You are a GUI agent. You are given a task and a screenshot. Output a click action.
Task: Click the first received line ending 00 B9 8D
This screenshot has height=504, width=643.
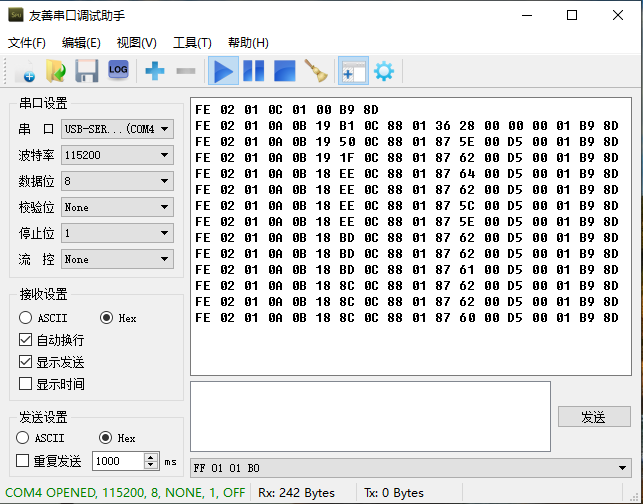[x=287, y=109]
